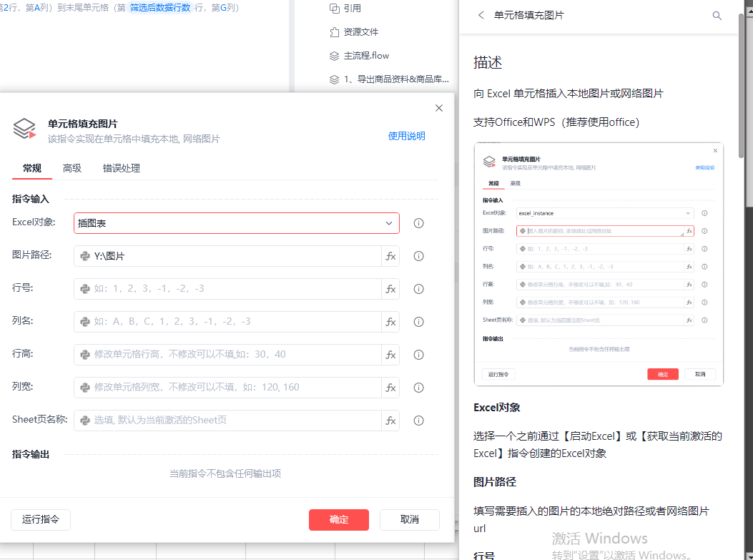Click info icon next to 列名
Screen dimensions: 753x560
pos(419,322)
